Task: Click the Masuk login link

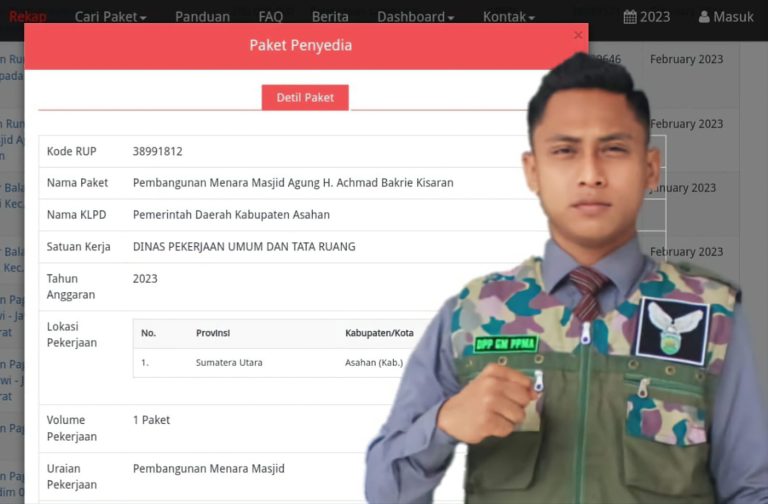Action: point(734,17)
